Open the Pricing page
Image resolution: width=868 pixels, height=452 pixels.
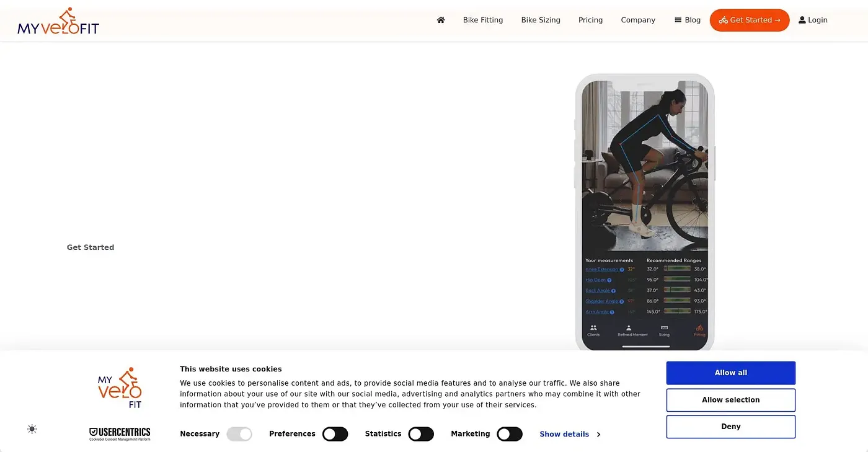(590, 20)
